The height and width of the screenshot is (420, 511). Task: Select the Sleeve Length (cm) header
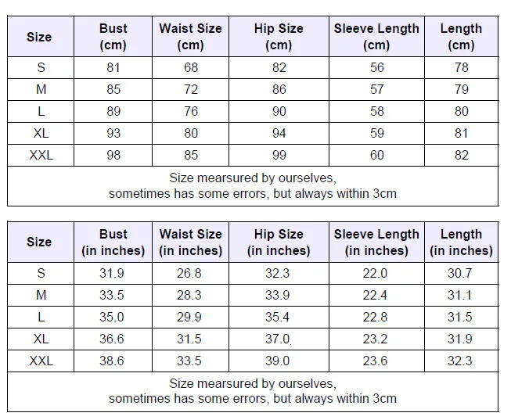tap(376, 37)
